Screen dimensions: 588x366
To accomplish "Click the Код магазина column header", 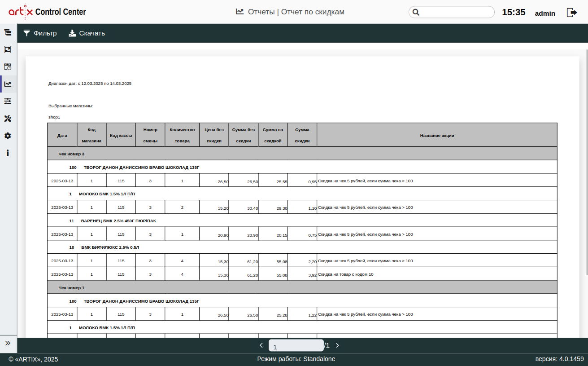I will [91, 135].
